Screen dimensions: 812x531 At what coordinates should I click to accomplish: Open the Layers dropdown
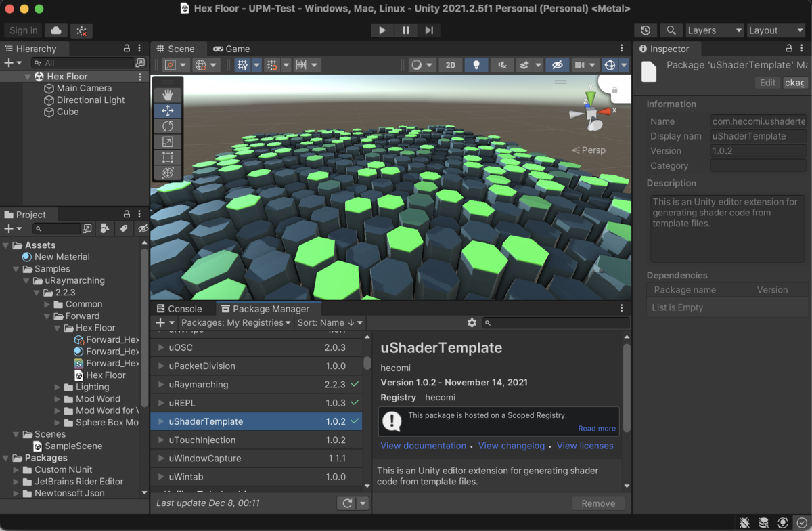(x=715, y=30)
